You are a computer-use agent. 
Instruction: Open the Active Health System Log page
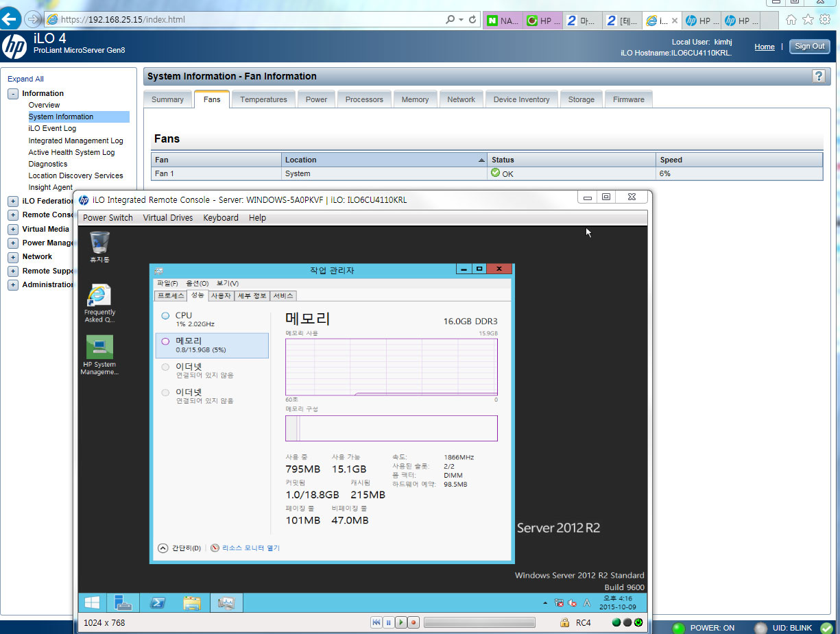(71, 152)
